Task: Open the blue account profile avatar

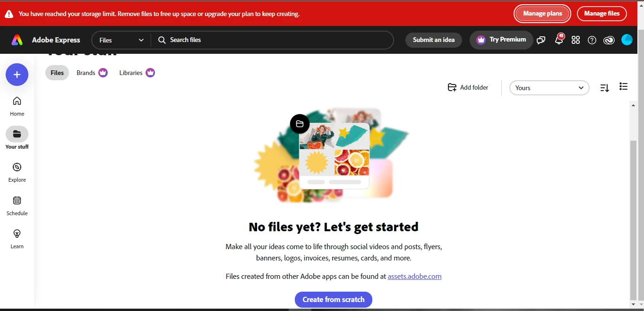Action: (627, 40)
